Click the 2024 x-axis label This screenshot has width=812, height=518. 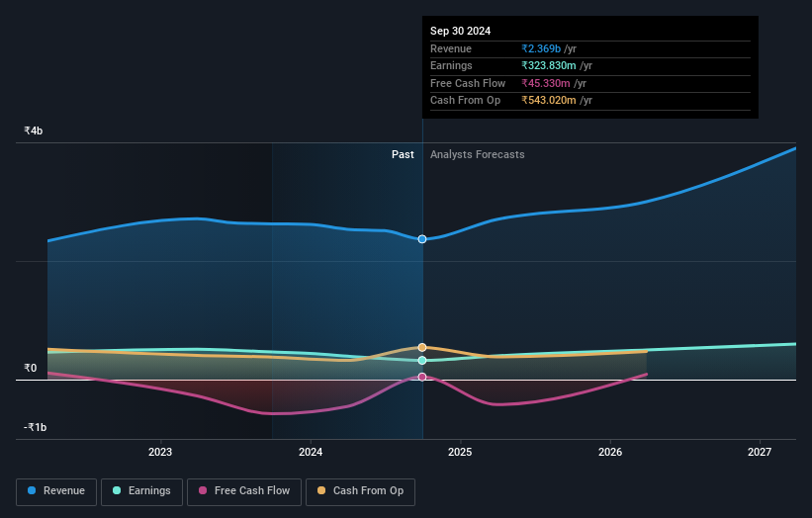pos(311,452)
